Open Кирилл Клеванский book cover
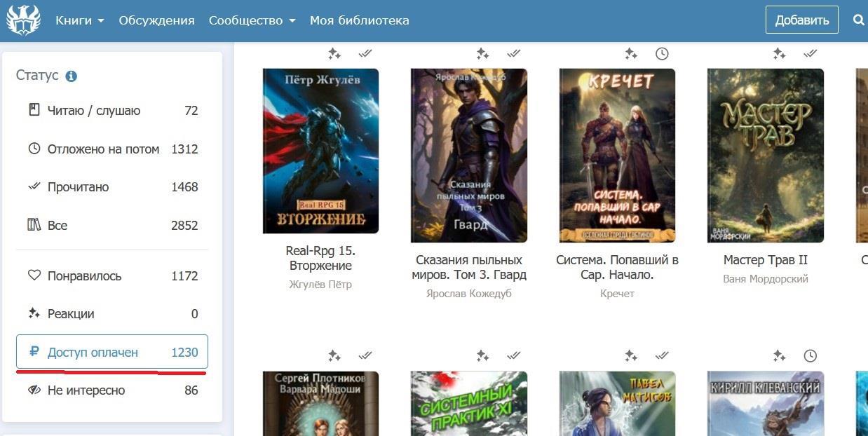 (766, 404)
